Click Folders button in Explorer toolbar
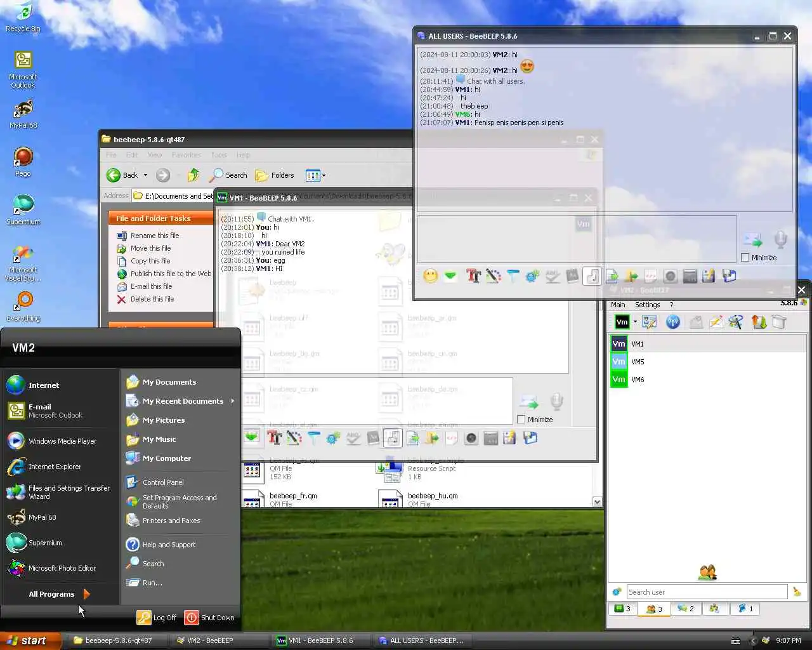Viewport: 812px width, 650px height. click(275, 175)
